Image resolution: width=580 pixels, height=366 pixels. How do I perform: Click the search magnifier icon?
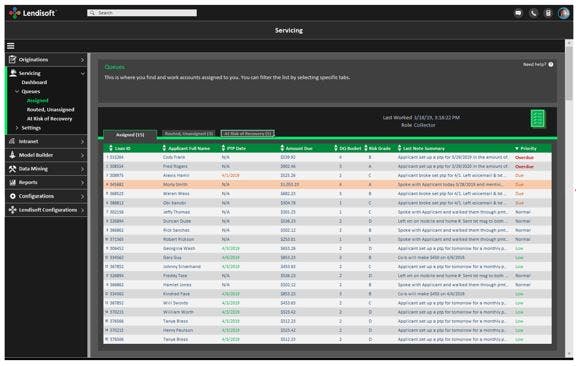coord(92,13)
